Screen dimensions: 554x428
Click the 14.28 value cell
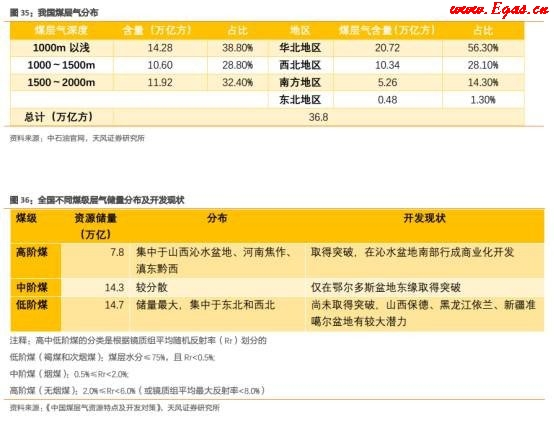coord(160,48)
